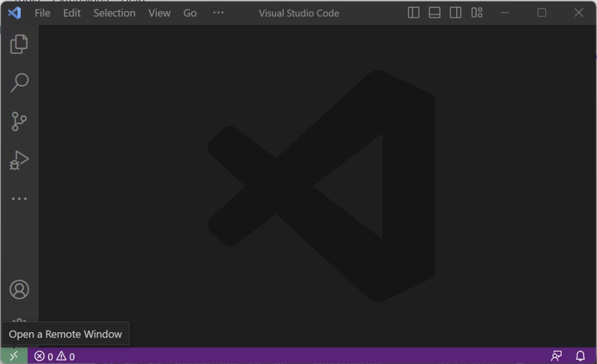Open the Source Control view
Screen dimensions: 597x364
point(19,121)
